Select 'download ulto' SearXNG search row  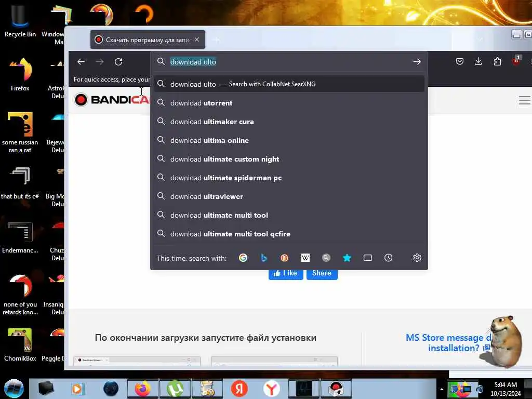tap(289, 84)
